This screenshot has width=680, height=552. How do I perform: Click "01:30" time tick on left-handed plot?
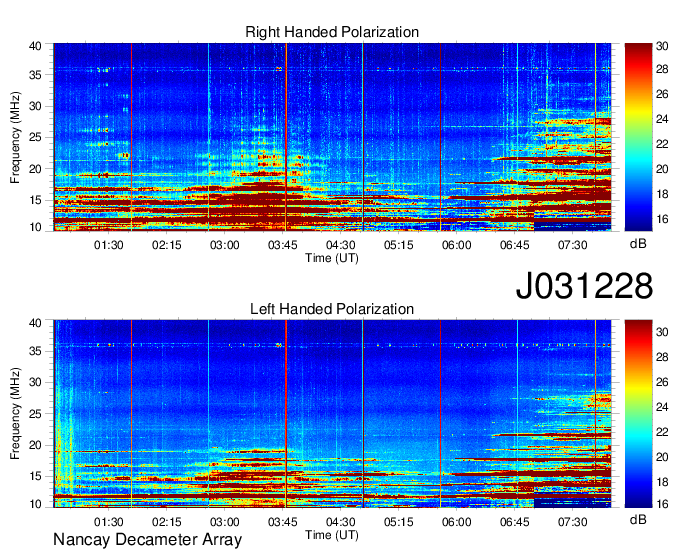(108, 522)
